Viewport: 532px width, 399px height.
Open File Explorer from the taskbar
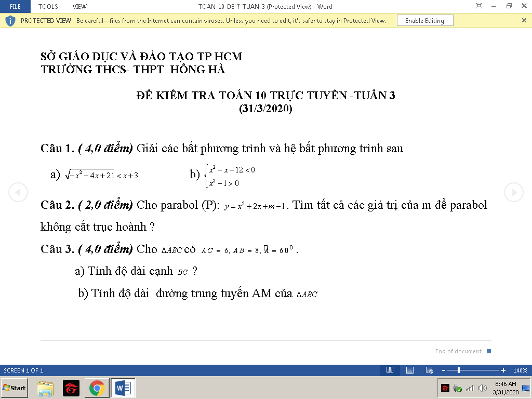(x=45, y=388)
